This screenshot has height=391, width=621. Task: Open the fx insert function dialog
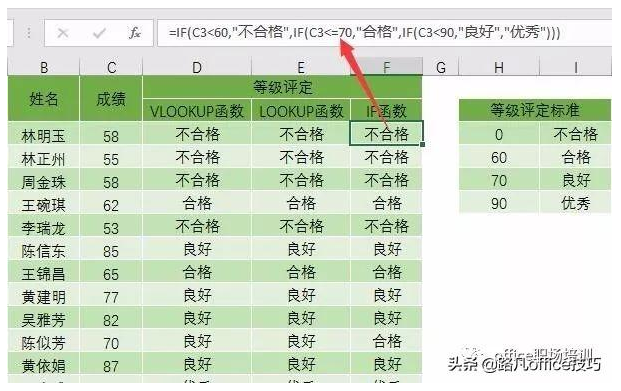(134, 33)
